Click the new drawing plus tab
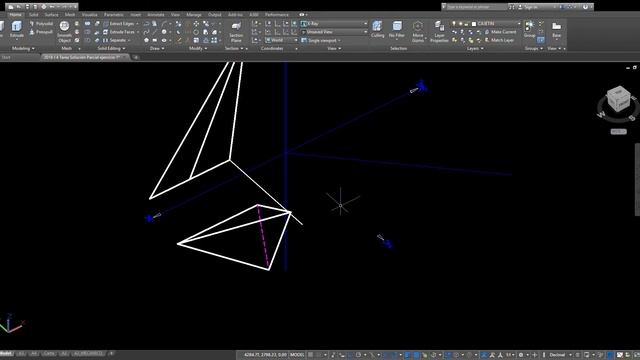The height and width of the screenshot is (360, 640). point(136,58)
